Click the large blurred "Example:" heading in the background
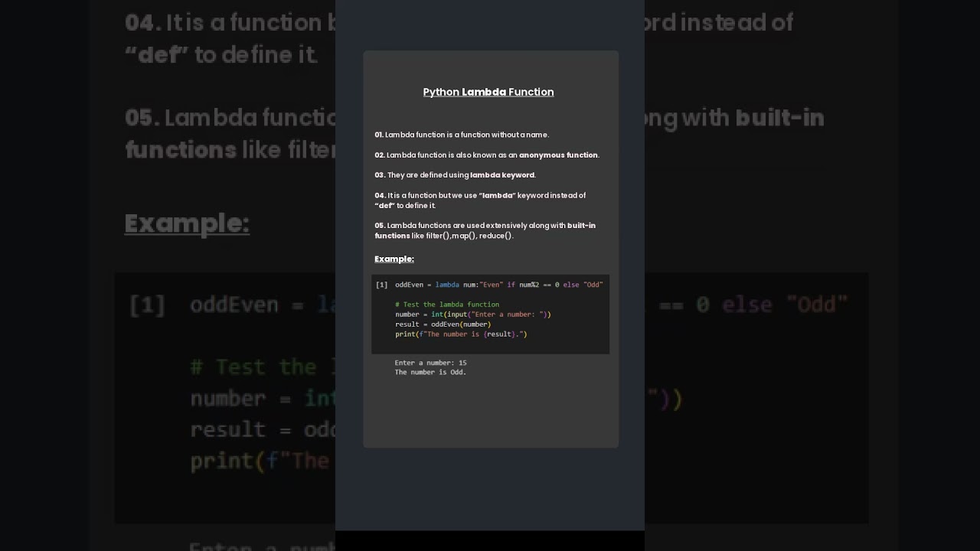 click(187, 223)
